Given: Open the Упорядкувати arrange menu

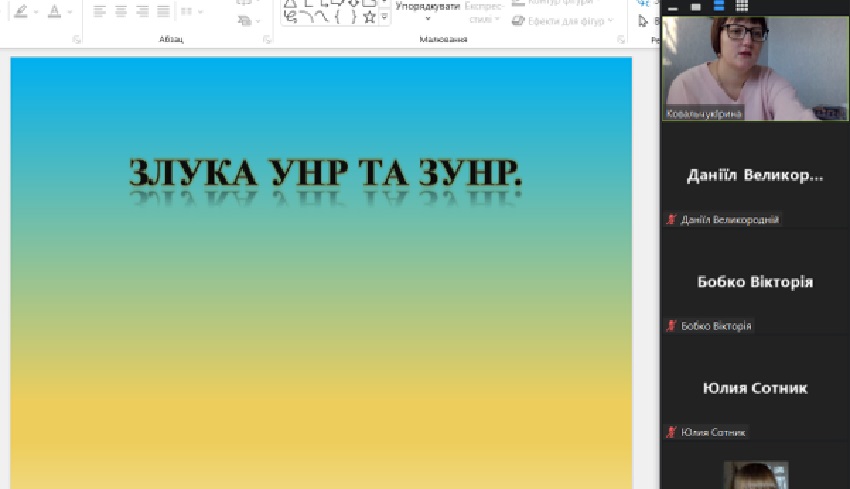Looking at the screenshot, I should [428, 12].
